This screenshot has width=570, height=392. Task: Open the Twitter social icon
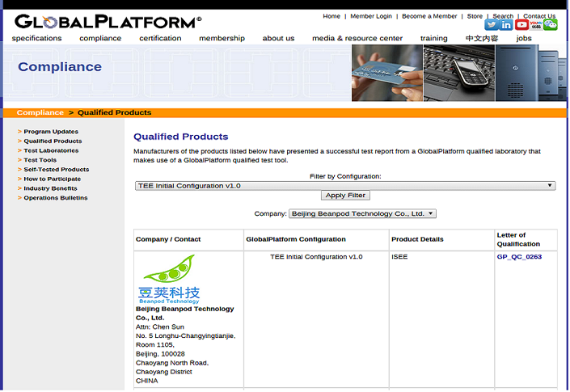491,25
